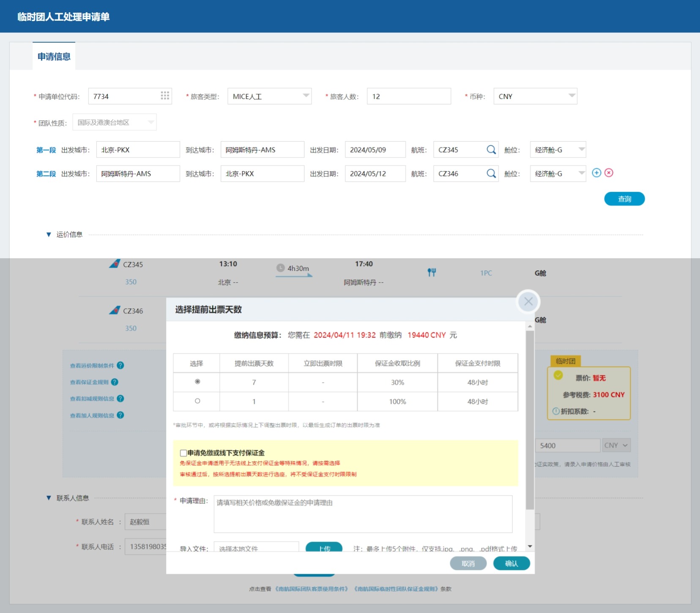Screen dimensions: 700x613
Task: Click the blue plus icon to add segment
Action: tap(596, 173)
